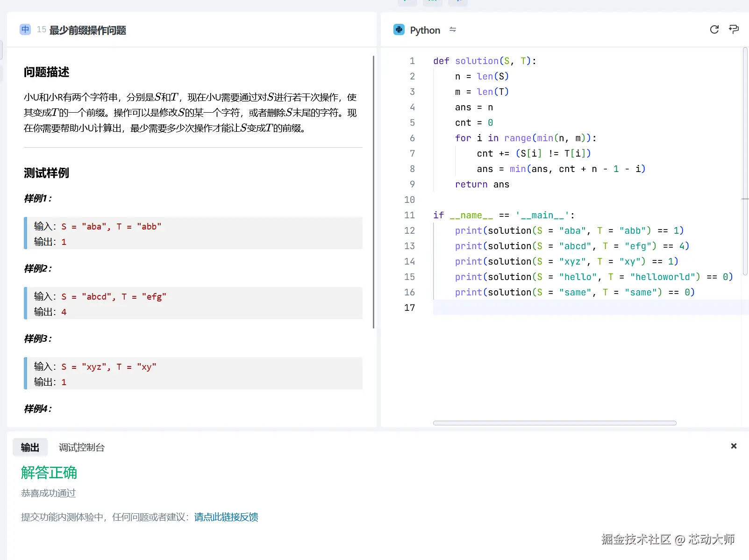This screenshot has width=749, height=560.
Task: Click the green list icon in top toolbar
Action: pyautogui.click(x=432, y=1)
